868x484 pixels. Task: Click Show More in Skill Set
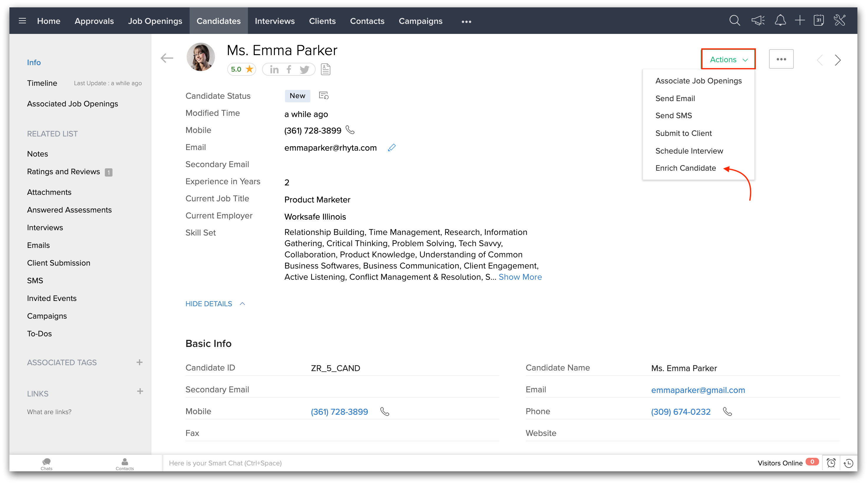pyautogui.click(x=520, y=277)
